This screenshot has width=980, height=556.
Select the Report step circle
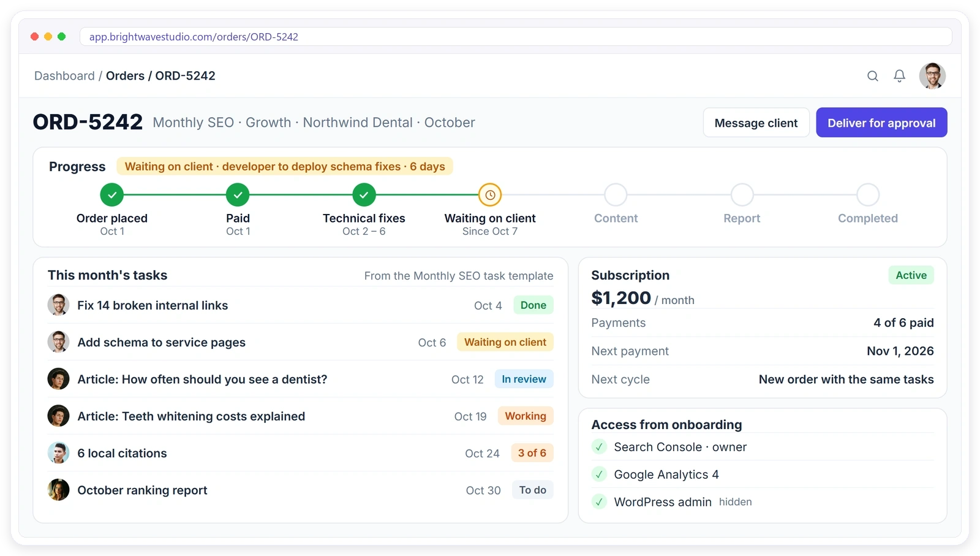click(x=742, y=195)
